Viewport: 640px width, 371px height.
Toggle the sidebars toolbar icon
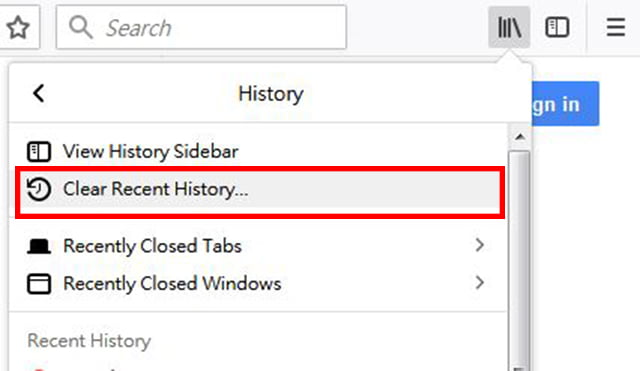[x=557, y=27]
